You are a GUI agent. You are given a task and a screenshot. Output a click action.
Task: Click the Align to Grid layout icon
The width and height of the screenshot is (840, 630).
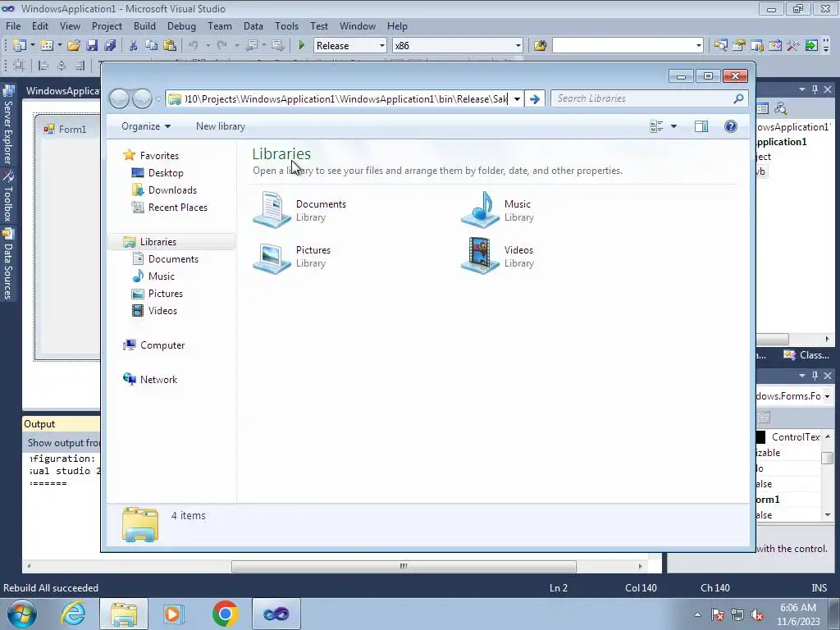point(19,66)
